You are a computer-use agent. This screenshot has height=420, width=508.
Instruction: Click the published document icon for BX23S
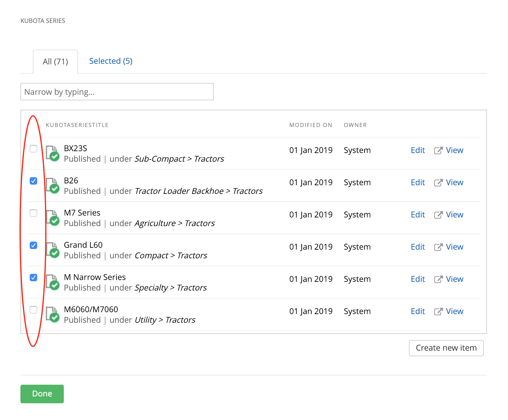point(53,153)
